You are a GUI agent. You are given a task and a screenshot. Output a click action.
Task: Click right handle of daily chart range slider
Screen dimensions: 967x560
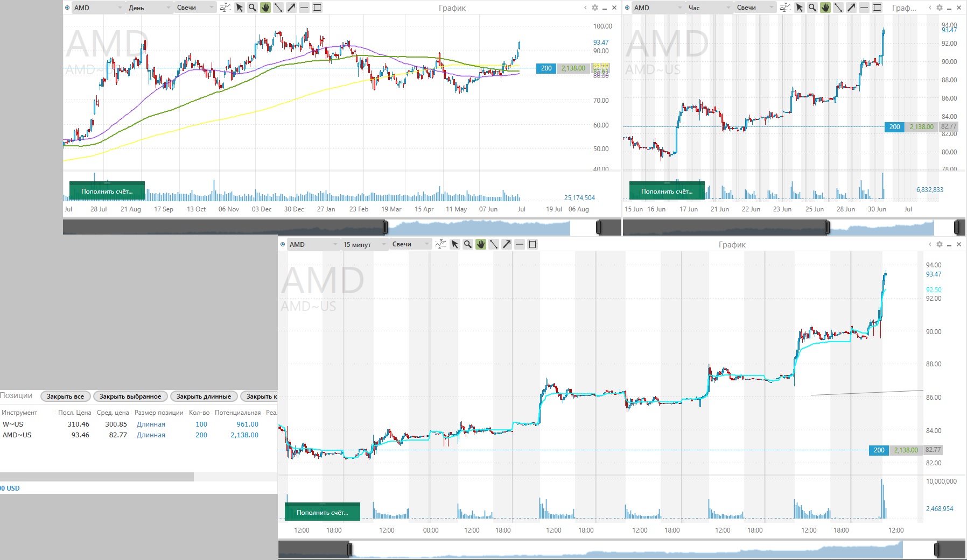point(599,227)
